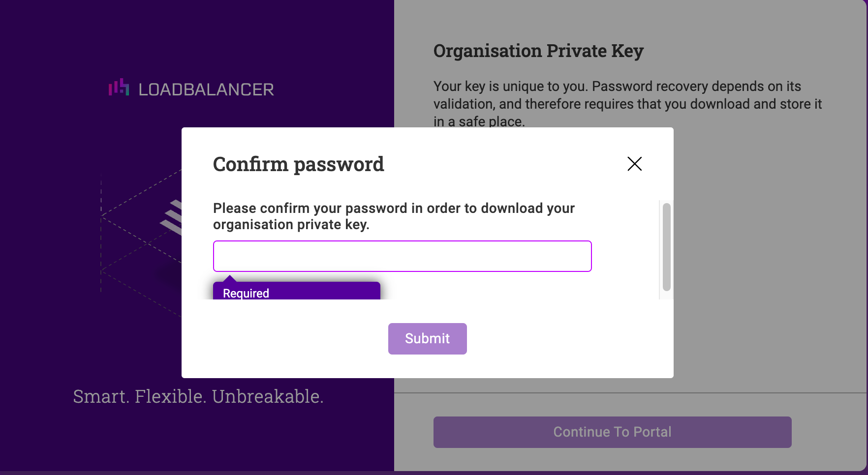This screenshot has width=868, height=475.
Task: Click the striped layered graphic beside dialog
Action: 171,217
